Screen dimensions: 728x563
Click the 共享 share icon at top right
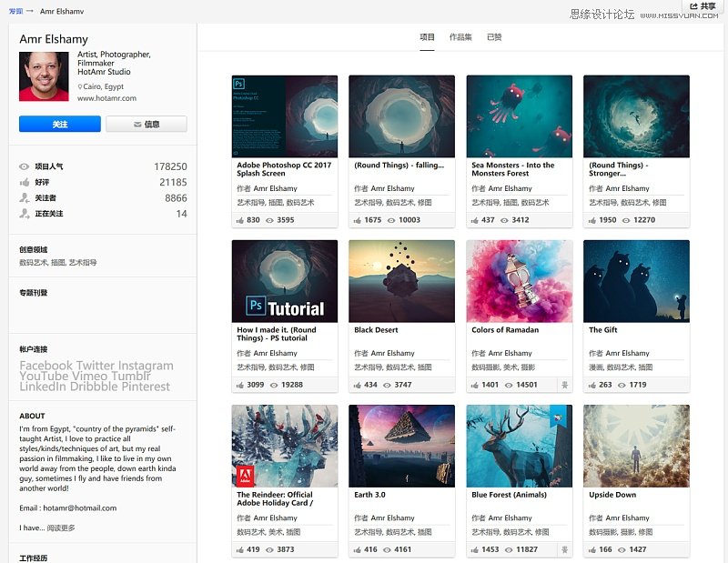[x=695, y=7]
